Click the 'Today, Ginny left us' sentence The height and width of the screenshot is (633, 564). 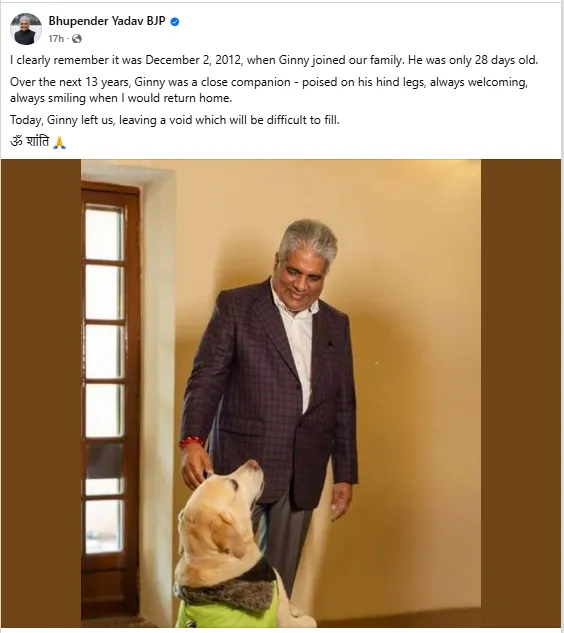[175, 120]
